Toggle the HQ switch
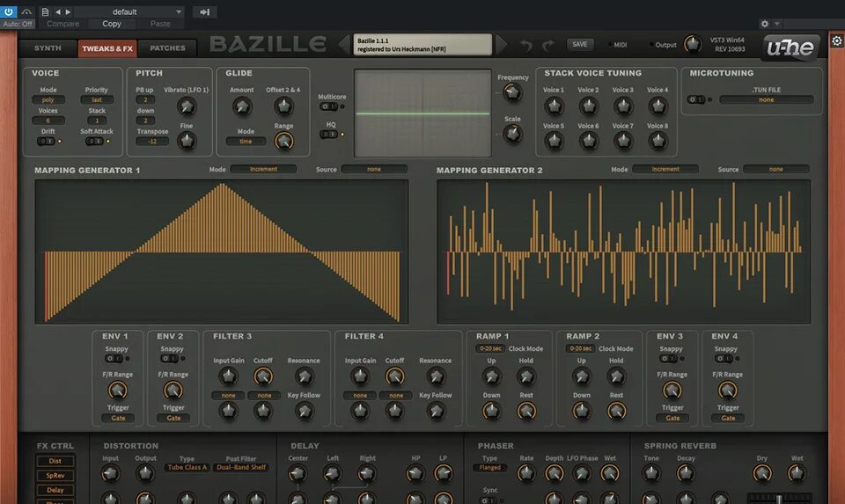 328,134
